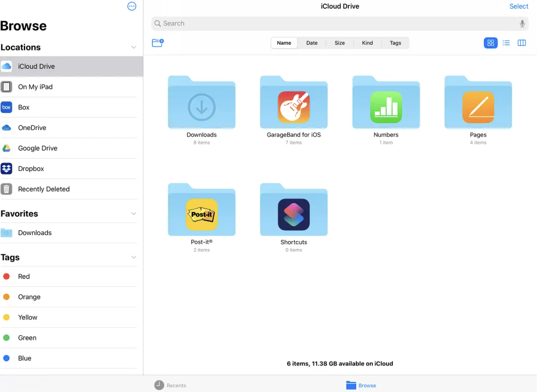Click the "GarageBand for iOS" folder name
538x392 pixels.
[x=294, y=135]
